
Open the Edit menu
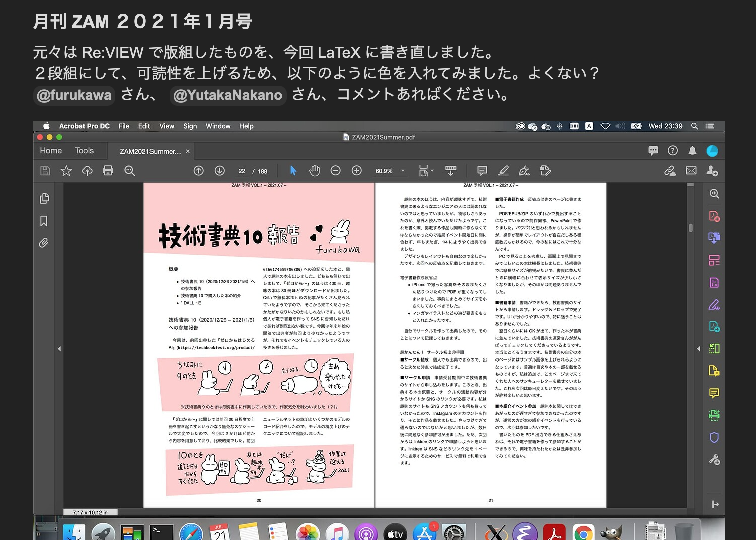click(x=144, y=126)
